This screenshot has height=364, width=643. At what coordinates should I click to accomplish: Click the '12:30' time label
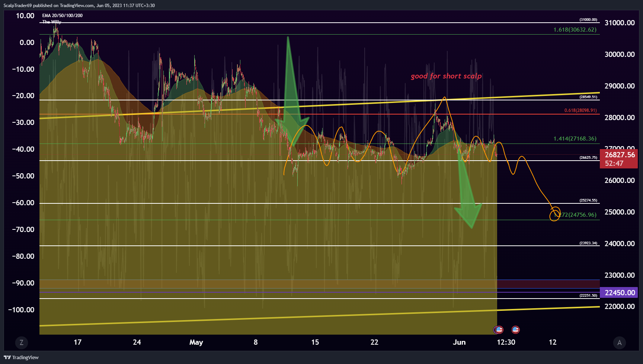506,342
